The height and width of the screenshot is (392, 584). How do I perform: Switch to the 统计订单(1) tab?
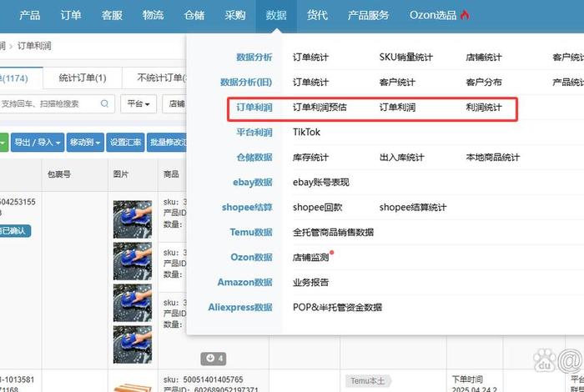(83, 78)
